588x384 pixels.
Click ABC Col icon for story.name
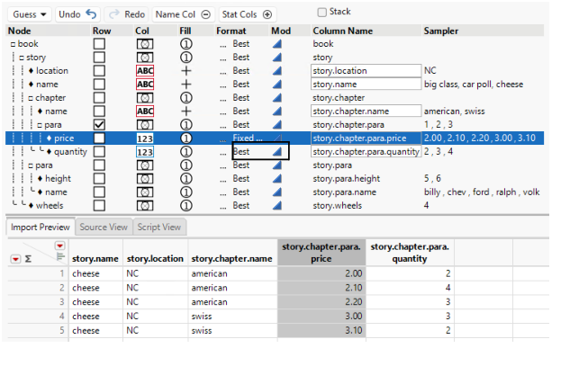[145, 85]
